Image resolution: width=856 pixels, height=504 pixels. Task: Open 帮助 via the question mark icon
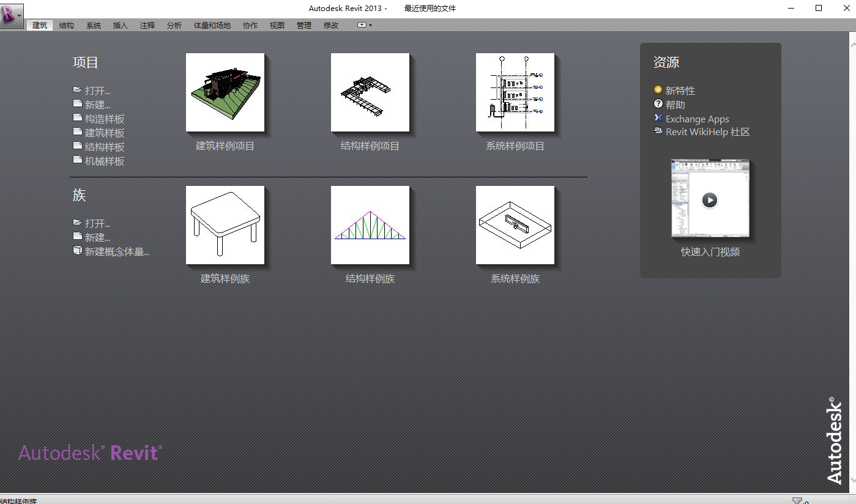657,104
